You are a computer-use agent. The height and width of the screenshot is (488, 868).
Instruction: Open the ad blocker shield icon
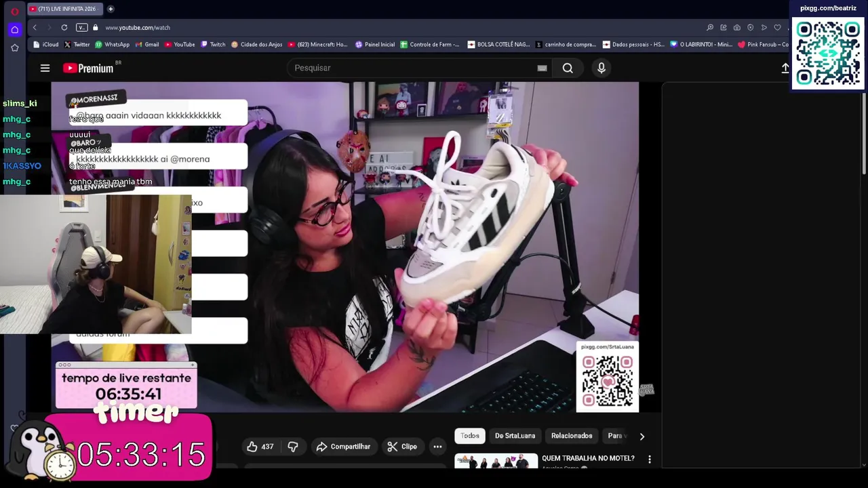pyautogui.click(x=751, y=27)
